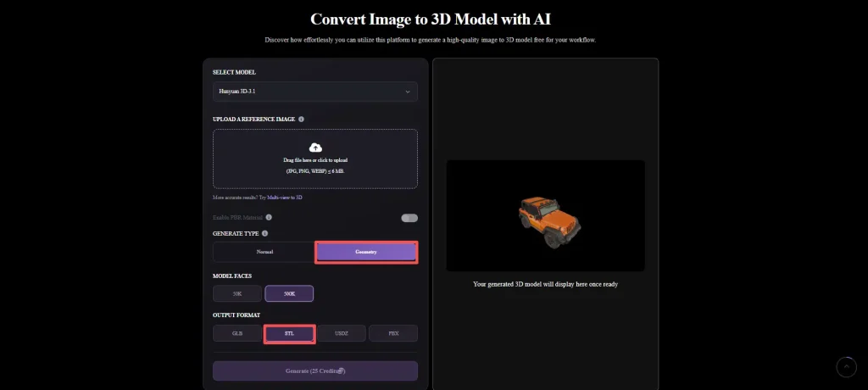Viewport: 868px width, 390px height.
Task: Click the 'SELECT MODEL' label
Action: (234, 73)
